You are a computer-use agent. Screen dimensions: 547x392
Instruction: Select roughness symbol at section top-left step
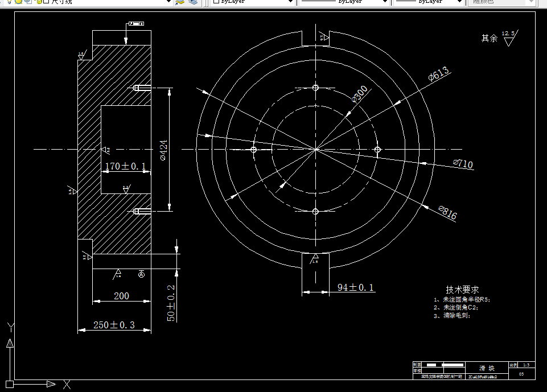[83, 55]
